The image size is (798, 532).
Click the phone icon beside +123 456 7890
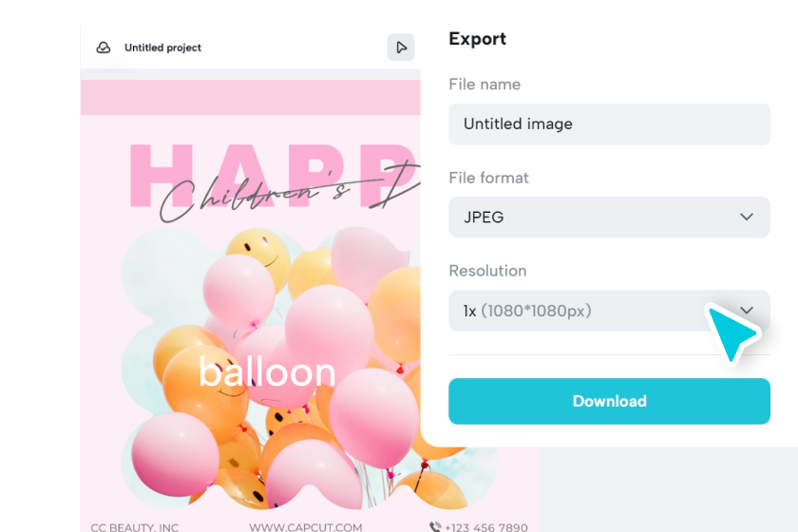435,527
